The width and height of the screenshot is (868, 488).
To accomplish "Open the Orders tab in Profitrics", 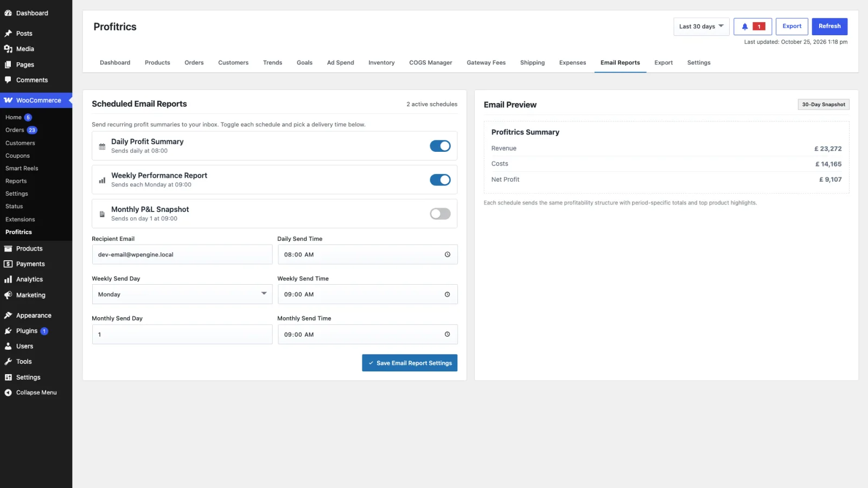I will pyautogui.click(x=194, y=63).
